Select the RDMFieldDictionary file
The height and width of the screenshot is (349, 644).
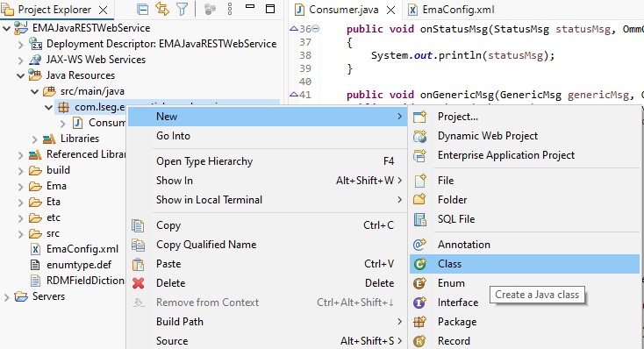coord(85,281)
